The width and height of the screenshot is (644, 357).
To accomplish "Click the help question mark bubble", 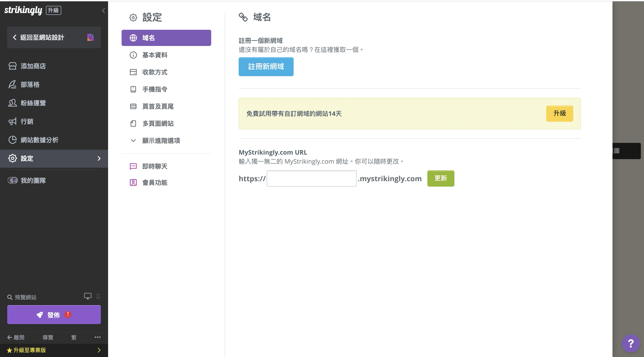I will point(630,343).
